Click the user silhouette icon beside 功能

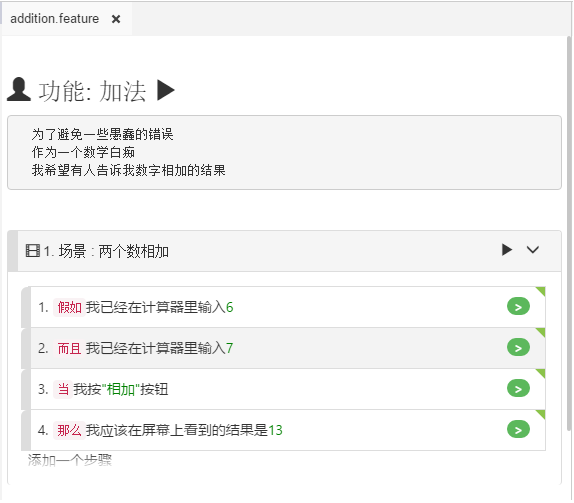click(x=19, y=89)
